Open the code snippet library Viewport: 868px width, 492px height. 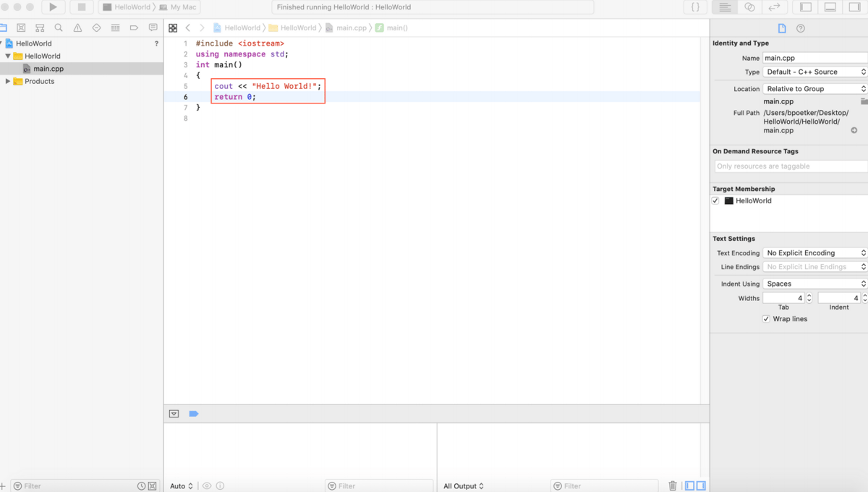[695, 7]
